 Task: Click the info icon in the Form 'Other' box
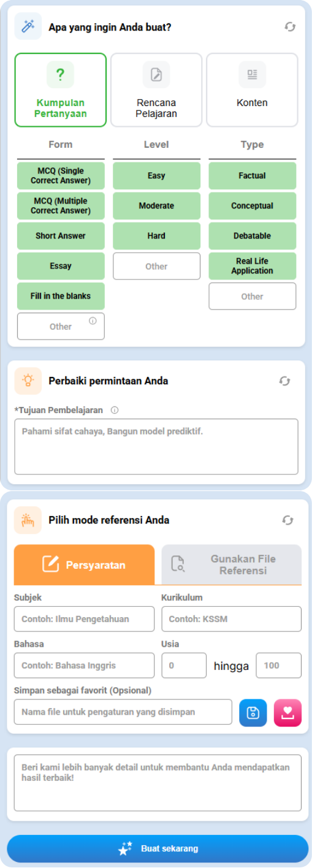click(x=93, y=320)
